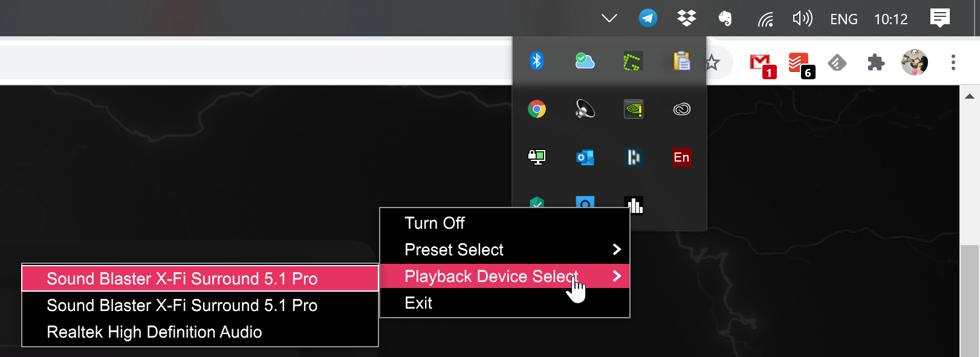Open the Outlook tray icon
Viewport: 980px width, 357px height.
pos(585,157)
